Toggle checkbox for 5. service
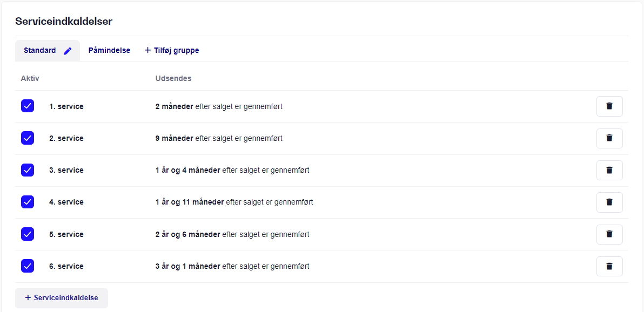 point(28,234)
